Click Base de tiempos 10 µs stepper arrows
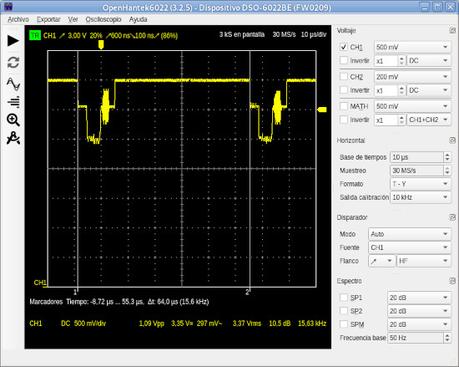The image size is (459, 367). click(447, 157)
